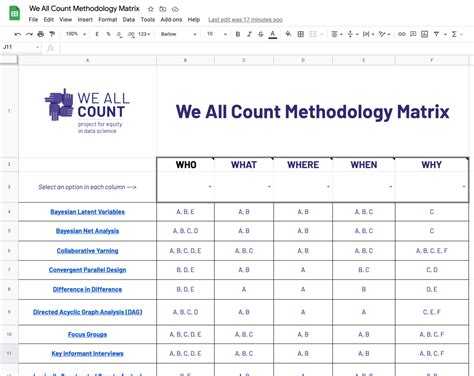Open the Bayesian Net Analysis link
The height and width of the screenshot is (376, 474).
(87, 231)
